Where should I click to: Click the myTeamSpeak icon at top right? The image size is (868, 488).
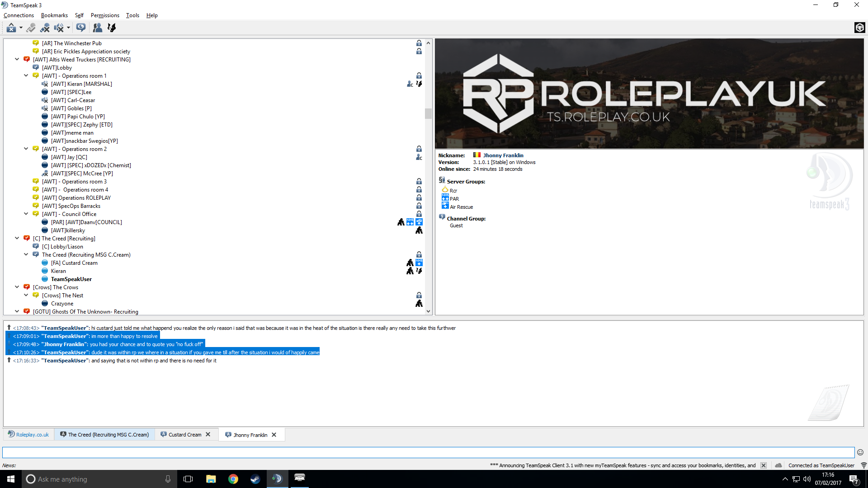[859, 28]
